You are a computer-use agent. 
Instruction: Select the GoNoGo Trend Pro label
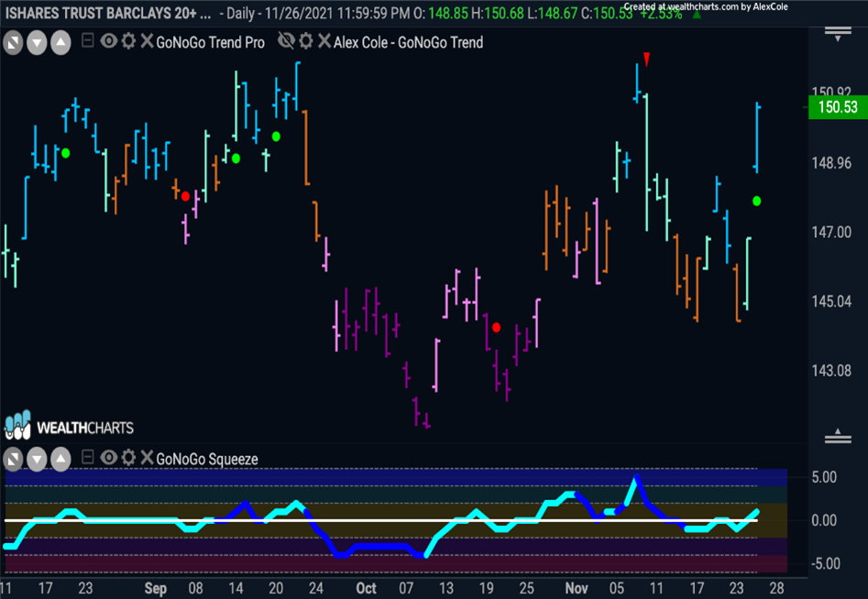click(211, 42)
